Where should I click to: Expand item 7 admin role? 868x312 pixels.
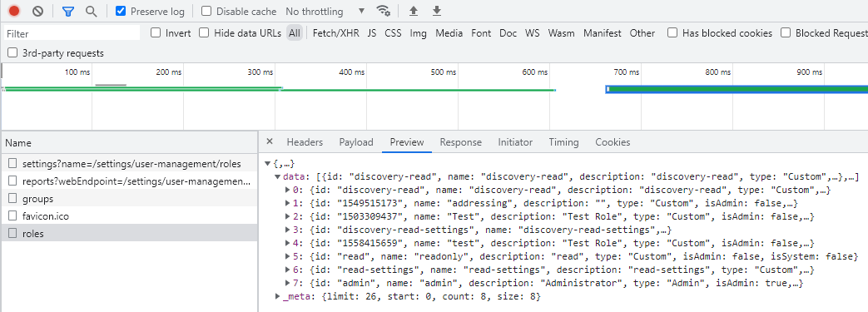coord(287,283)
